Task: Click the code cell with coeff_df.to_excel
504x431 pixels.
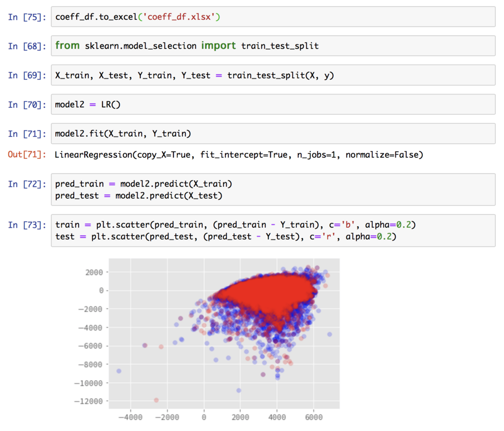Action: [273, 17]
